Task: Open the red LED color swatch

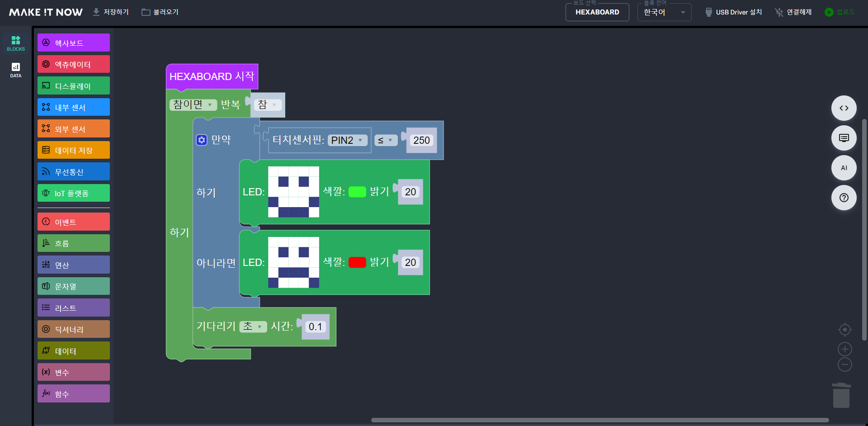Action: (x=357, y=262)
